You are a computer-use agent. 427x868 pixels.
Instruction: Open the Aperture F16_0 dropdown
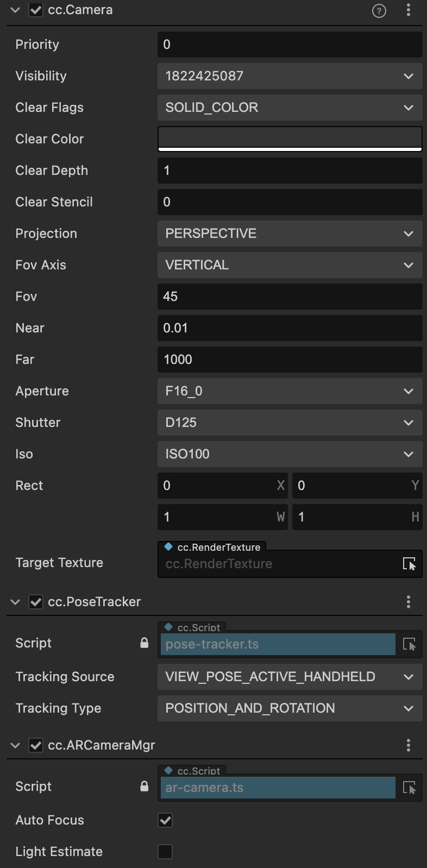[x=290, y=391]
